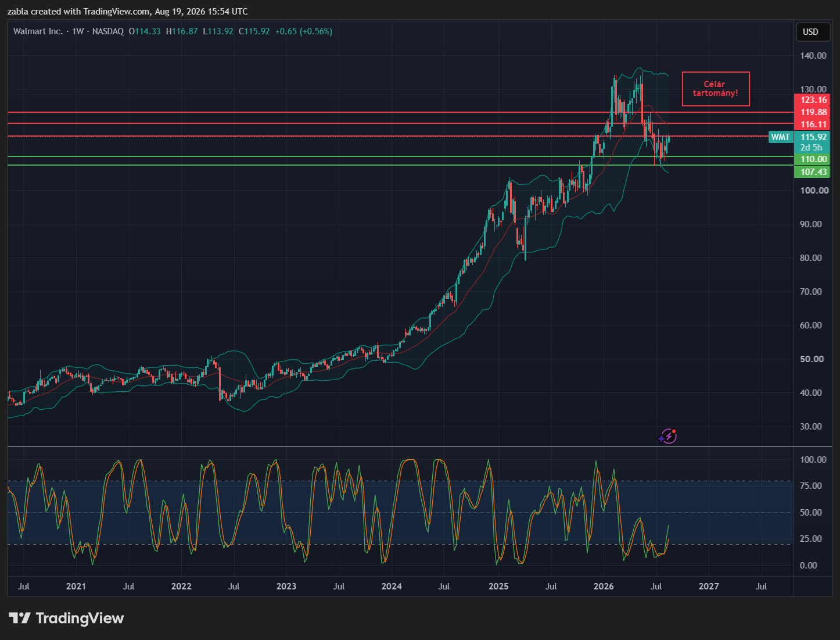840x640 pixels.
Task: Click the WMT ticker tag by the price axis
Action: tap(780, 137)
